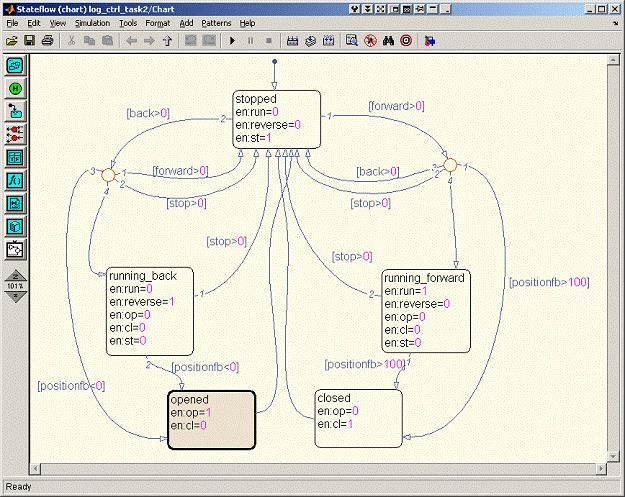Zoom out using the down arrow below 101%
Viewport: 625px width, 497px height.
15,295
